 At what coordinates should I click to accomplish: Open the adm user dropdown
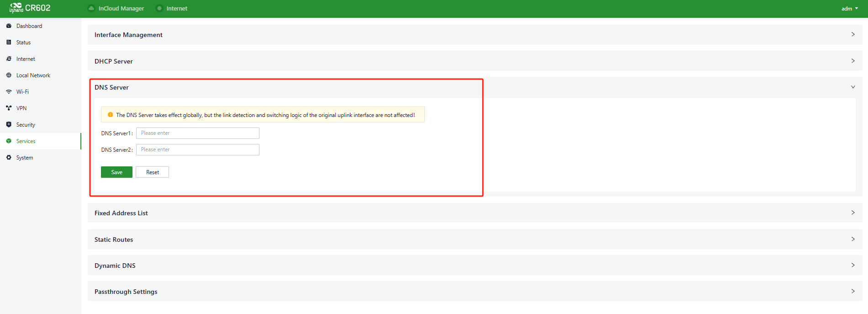click(850, 9)
